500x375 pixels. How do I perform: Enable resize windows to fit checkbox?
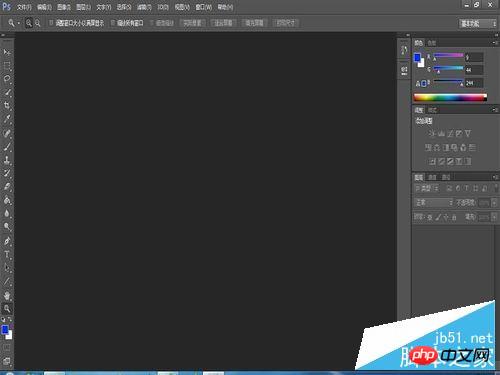(x=51, y=23)
